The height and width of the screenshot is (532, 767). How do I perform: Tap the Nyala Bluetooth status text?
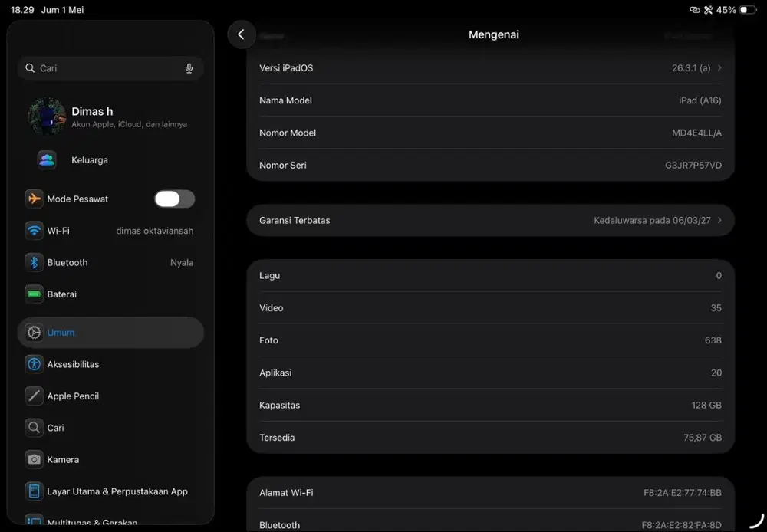[x=182, y=263]
